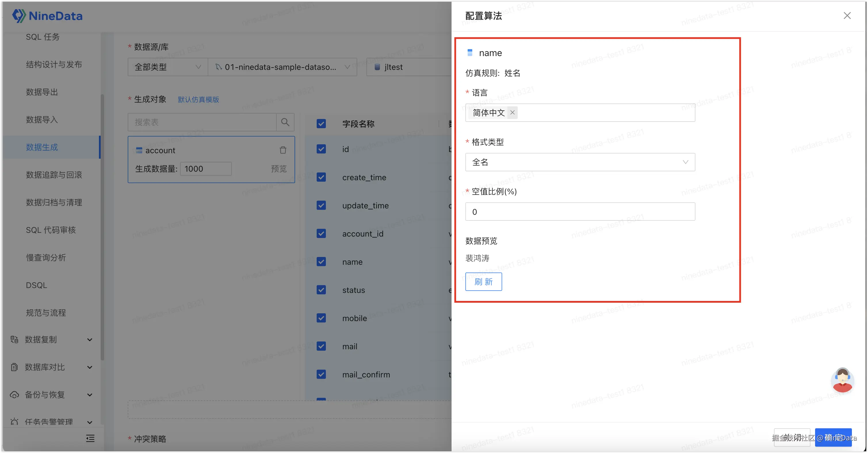Collapse the sidebar menu icon at bottom
The width and height of the screenshot is (868, 453).
coord(90,438)
